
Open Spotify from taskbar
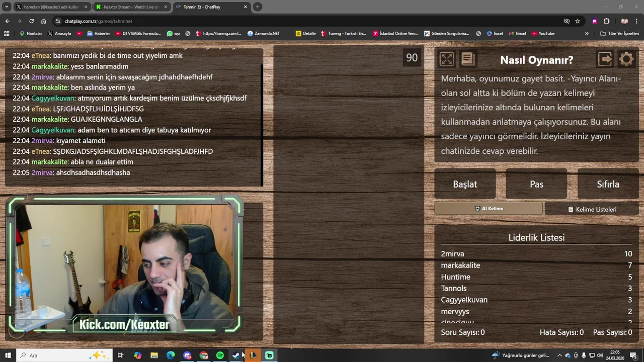tap(220, 355)
